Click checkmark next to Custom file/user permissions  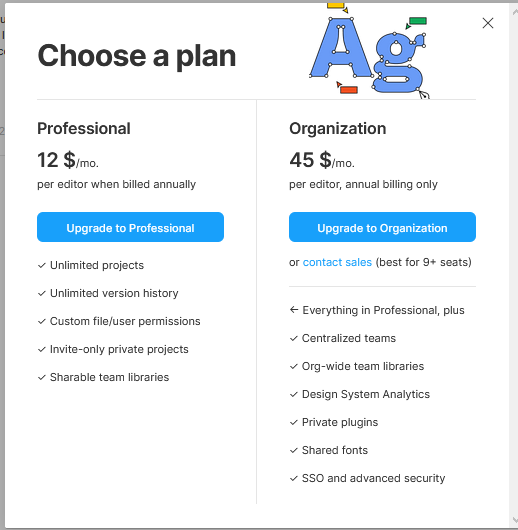pyautogui.click(x=42, y=321)
